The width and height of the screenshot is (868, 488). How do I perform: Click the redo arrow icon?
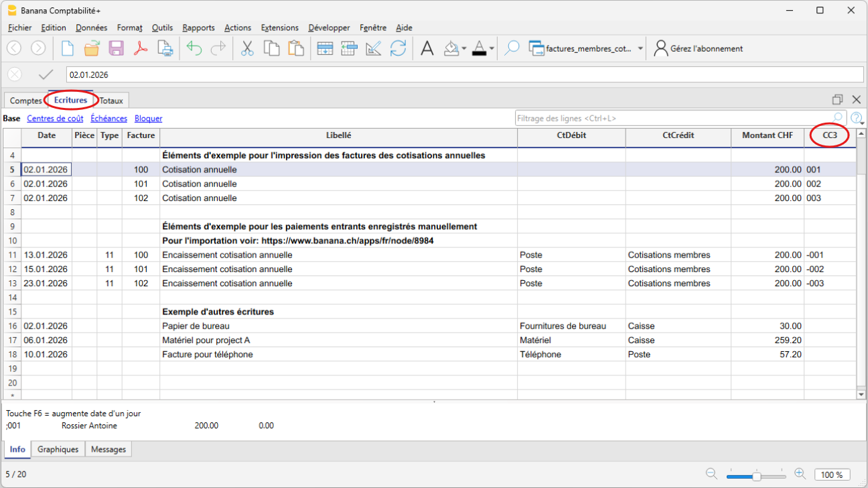[218, 48]
